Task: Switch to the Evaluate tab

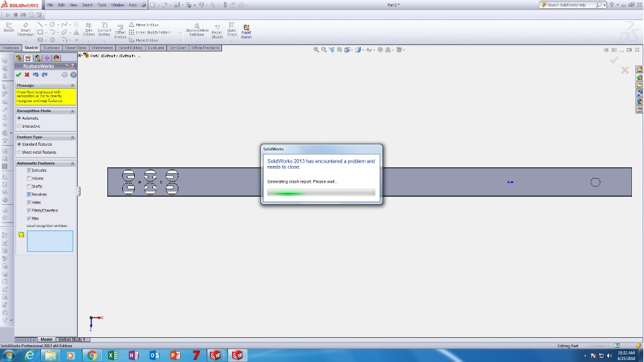Action: click(x=156, y=48)
